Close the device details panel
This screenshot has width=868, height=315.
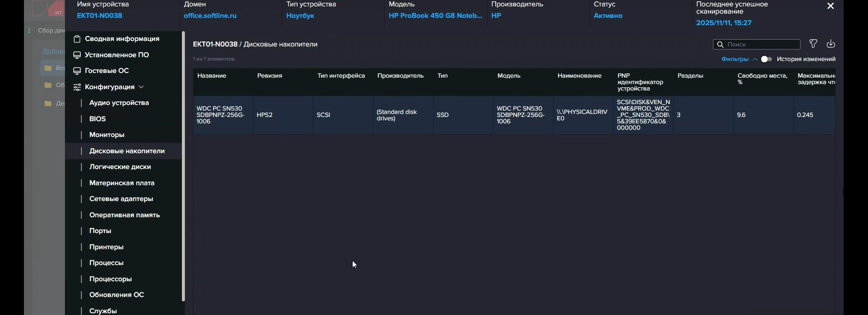[830, 6]
